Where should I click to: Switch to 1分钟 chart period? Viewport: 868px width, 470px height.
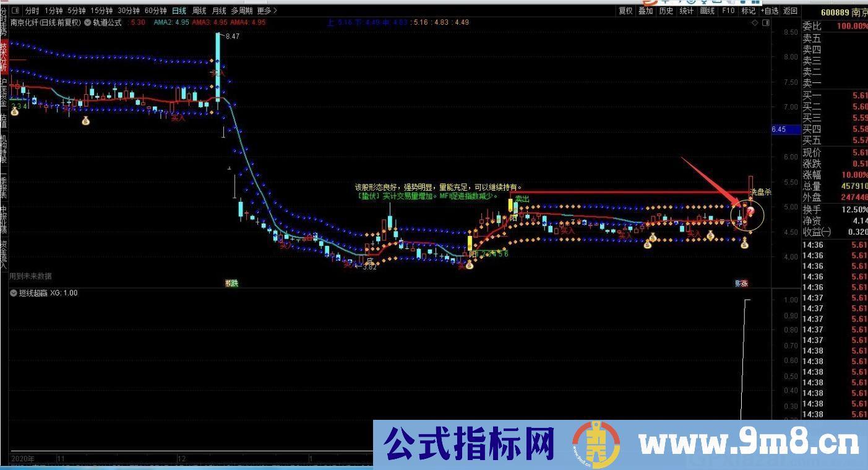pos(54,11)
